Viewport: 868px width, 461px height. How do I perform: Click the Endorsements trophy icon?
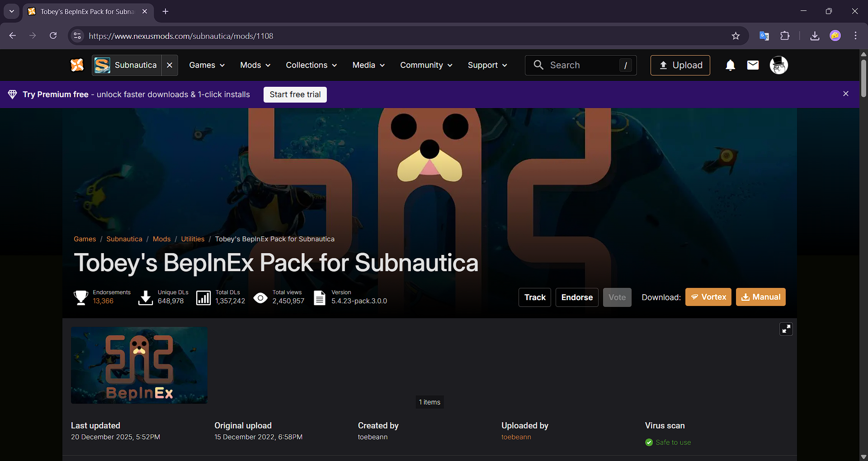[x=81, y=297]
